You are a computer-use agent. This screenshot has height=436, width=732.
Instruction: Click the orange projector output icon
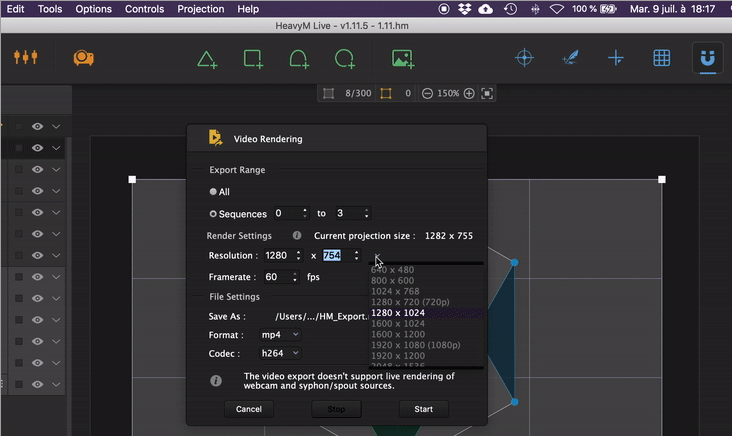click(x=84, y=58)
